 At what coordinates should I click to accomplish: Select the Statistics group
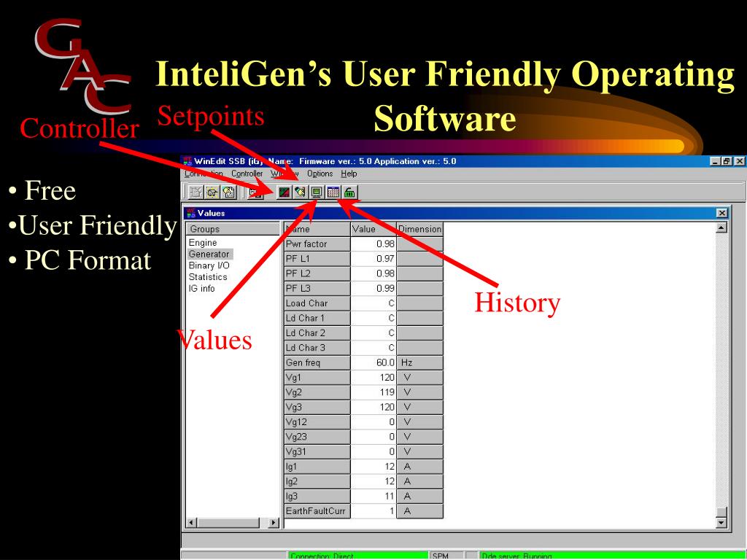pyautogui.click(x=208, y=277)
